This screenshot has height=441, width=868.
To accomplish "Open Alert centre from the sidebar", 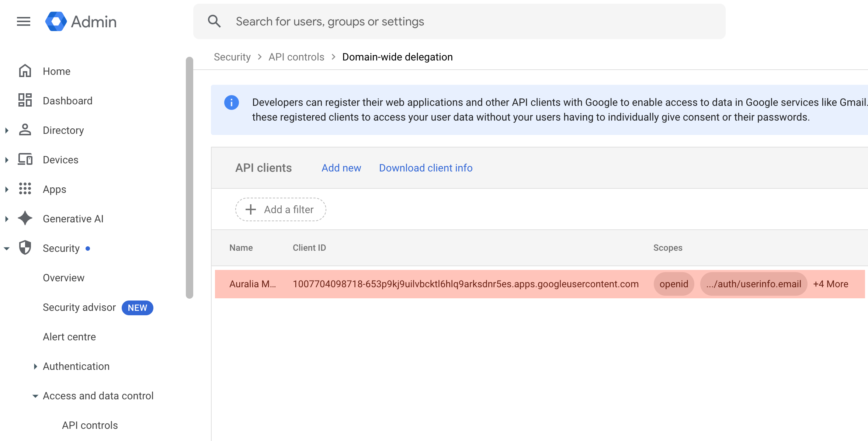I will [x=69, y=336].
